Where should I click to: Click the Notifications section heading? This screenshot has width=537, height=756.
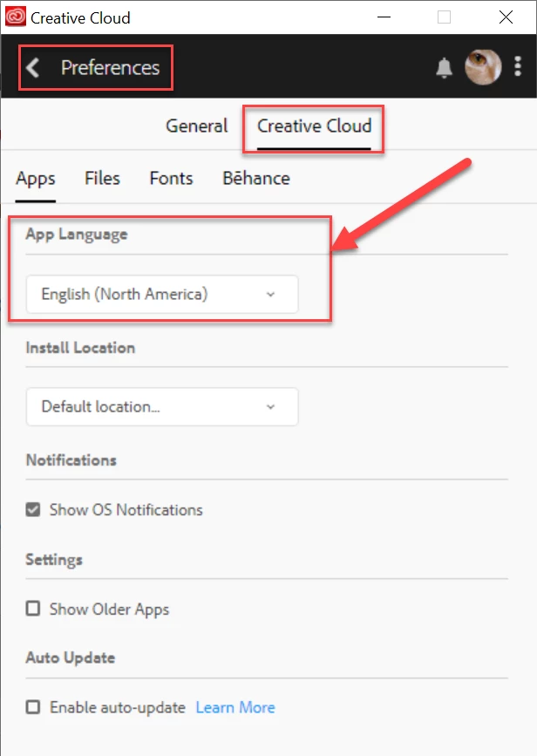(x=71, y=460)
